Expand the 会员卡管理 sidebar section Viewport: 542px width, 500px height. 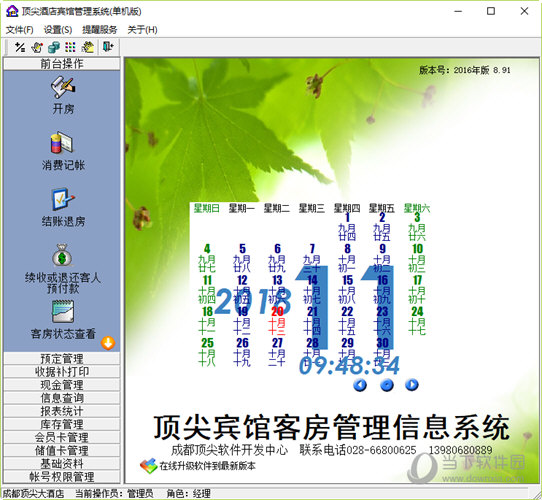click(62, 437)
